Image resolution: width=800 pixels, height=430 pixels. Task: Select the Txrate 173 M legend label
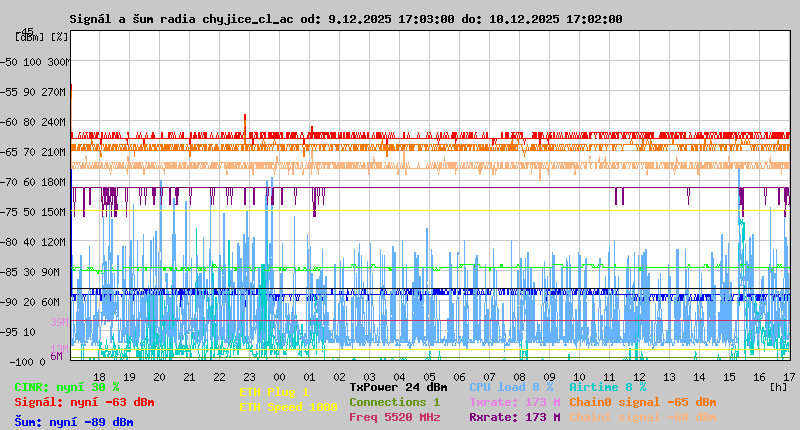coord(514,402)
